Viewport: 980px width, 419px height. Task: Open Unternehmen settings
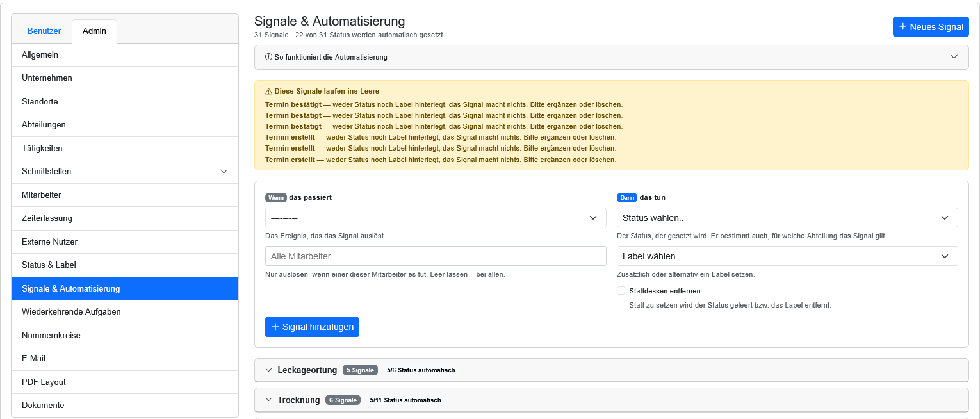(125, 78)
